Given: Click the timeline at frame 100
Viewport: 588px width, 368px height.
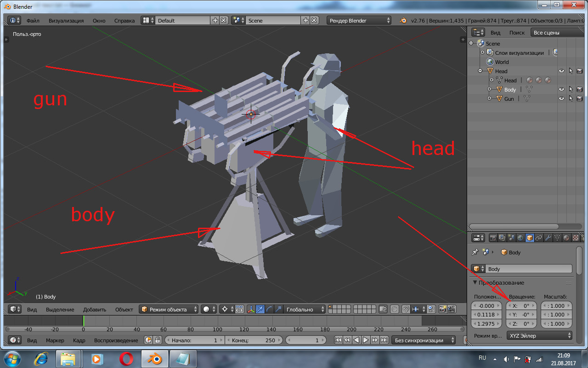Looking at the screenshot, I should (217, 321).
